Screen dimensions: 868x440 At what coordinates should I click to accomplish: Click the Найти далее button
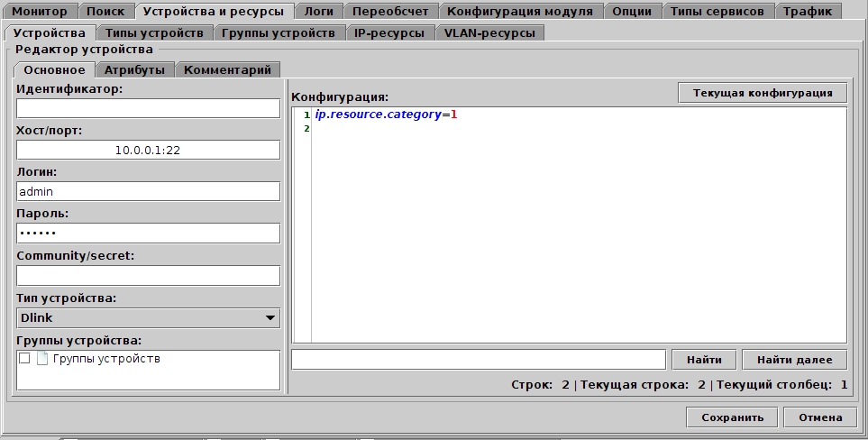pos(794,360)
